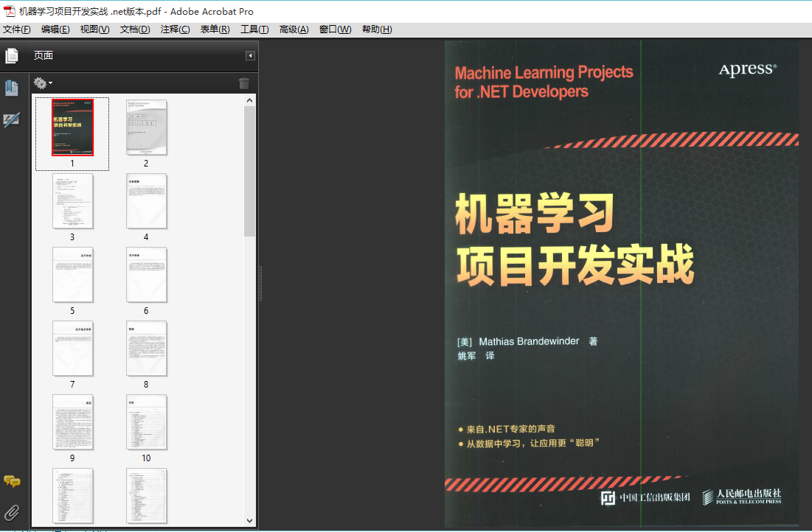Click the thumbnail scrollbar up arrow
The width and height of the screenshot is (812, 532).
249,100
